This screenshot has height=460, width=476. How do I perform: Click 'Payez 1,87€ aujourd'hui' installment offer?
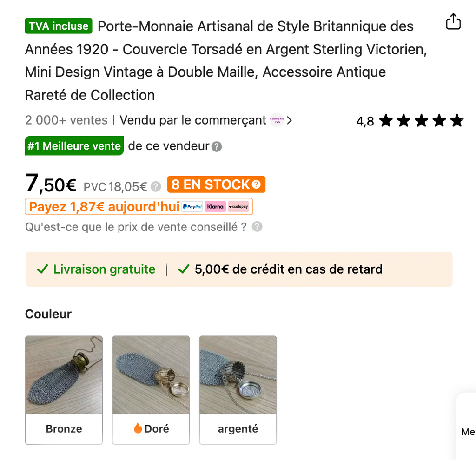(x=104, y=207)
